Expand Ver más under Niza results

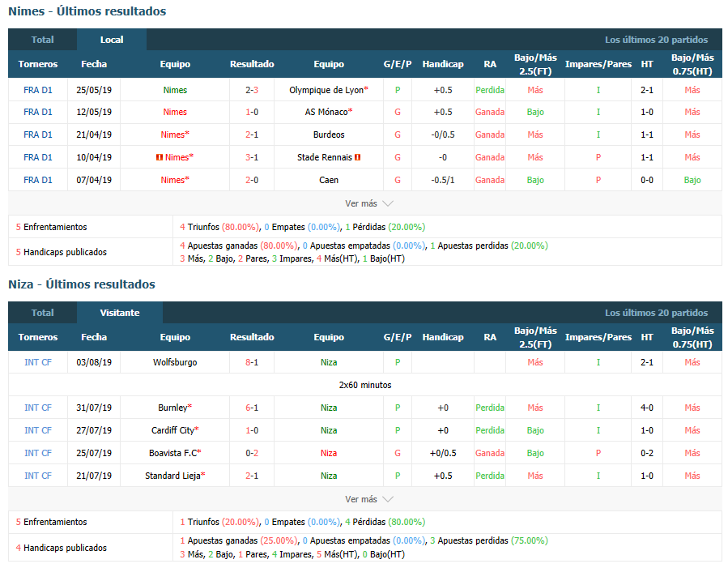(369, 499)
